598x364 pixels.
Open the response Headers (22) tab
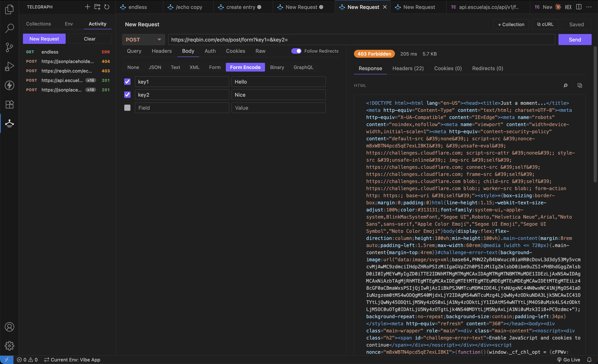pos(408,68)
